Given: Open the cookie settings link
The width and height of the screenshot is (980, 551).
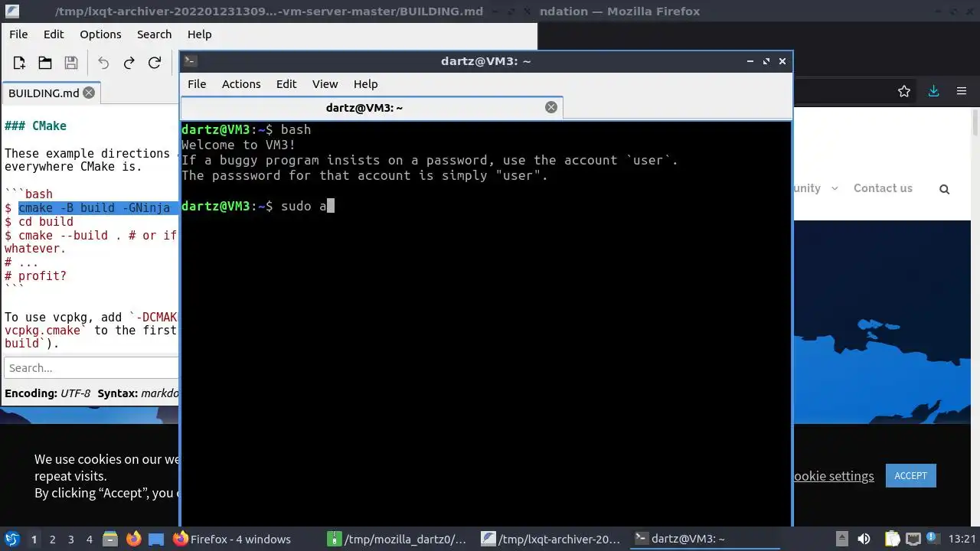Looking at the screenshot, I should [x=833, y=476].
